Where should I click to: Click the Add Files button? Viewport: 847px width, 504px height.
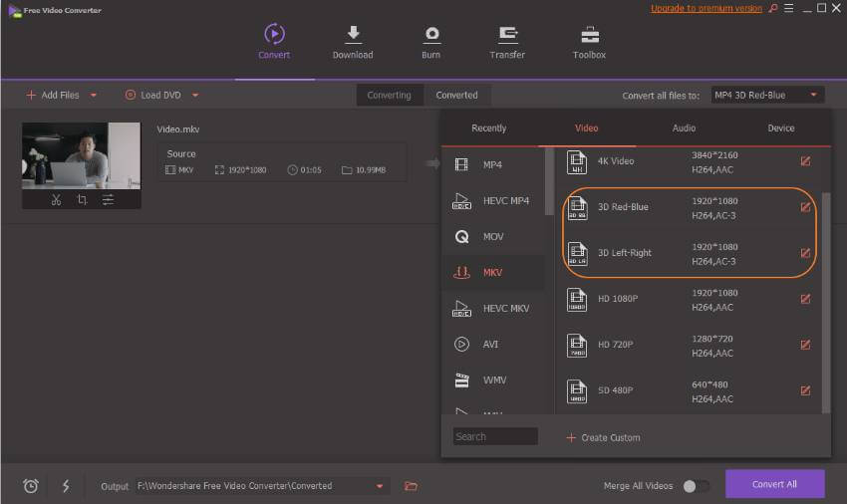[53, 95]
